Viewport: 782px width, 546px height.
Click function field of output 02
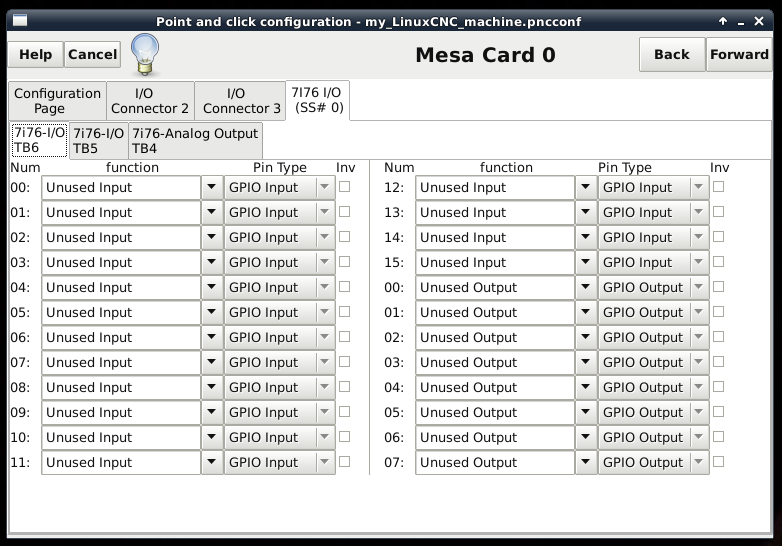coord(495,338)
